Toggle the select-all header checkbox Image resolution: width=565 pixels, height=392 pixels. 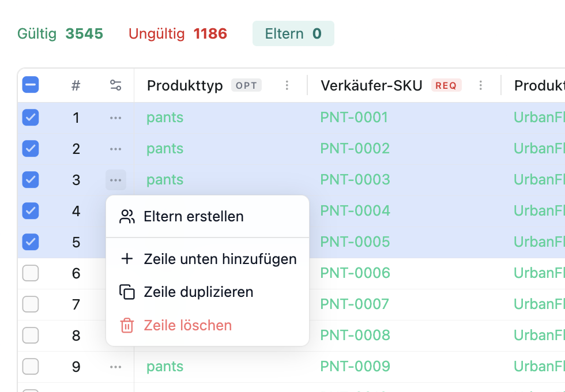(31, 85)
